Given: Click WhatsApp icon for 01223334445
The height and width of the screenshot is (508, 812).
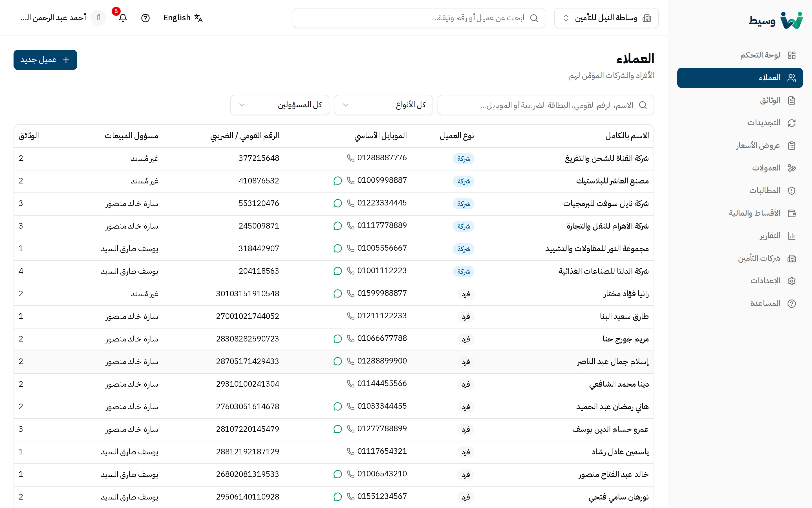Looking at the screenshot, I should [337, 203].
